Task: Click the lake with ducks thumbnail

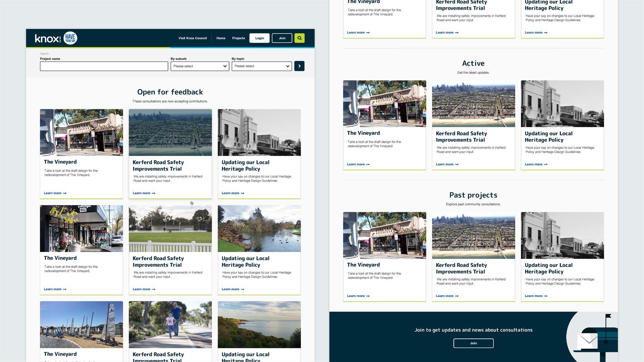Action: click(x=259, y=229)
